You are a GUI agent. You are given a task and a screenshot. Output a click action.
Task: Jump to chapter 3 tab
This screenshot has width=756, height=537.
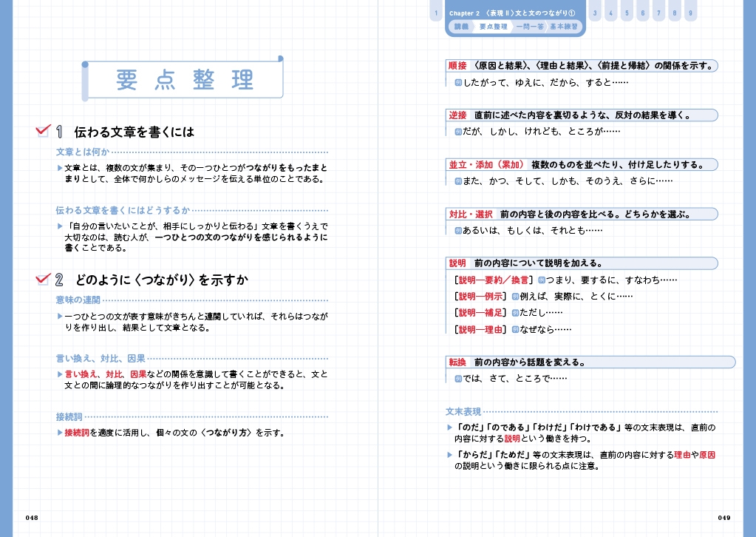tap(596, 13)
